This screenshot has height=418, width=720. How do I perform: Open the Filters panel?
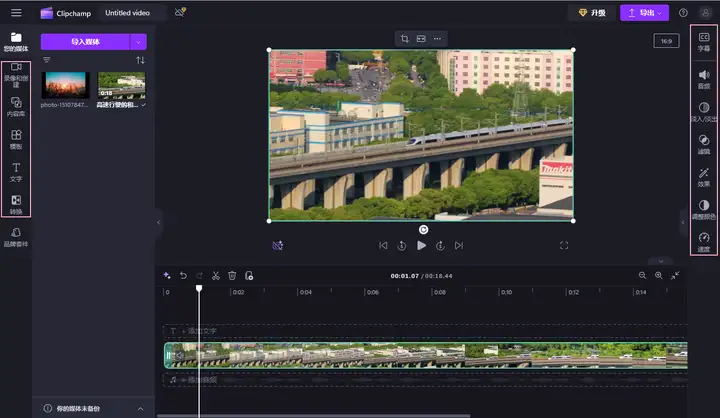(704, 144)
